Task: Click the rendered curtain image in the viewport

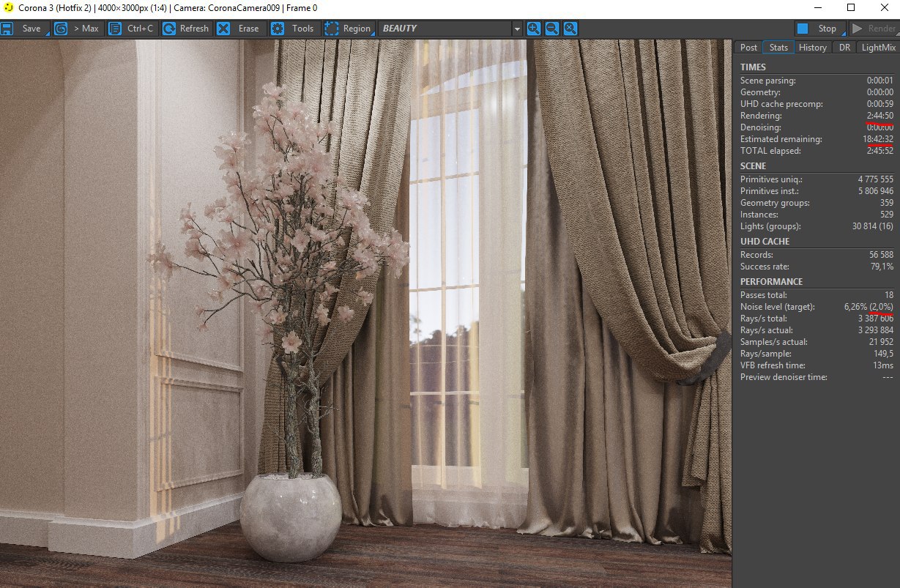Action: point(365,313)
